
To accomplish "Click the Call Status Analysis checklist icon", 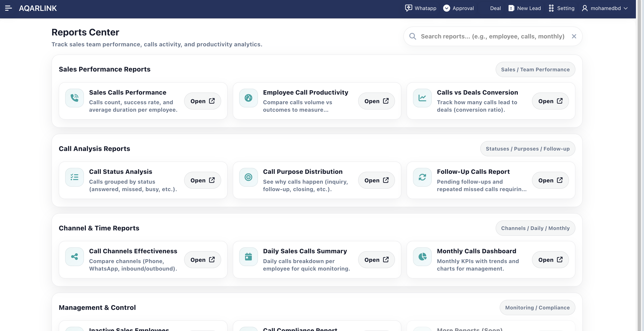I will (x=74, y=177).
